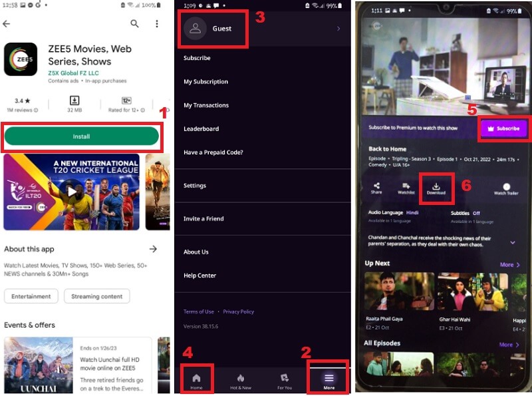Open Ghar Hai Wahi episode thumbnail
The image size is (532, 396).
pos(473,292)
